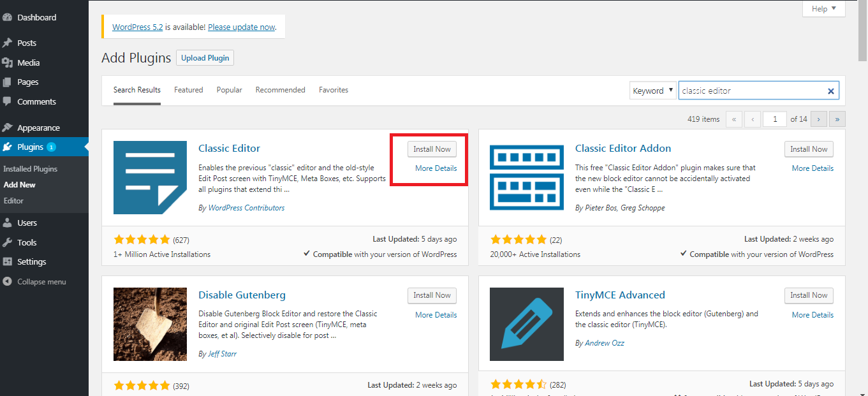Click the Plugins update count badge
The image size is (868, 396).
[51, 147]
